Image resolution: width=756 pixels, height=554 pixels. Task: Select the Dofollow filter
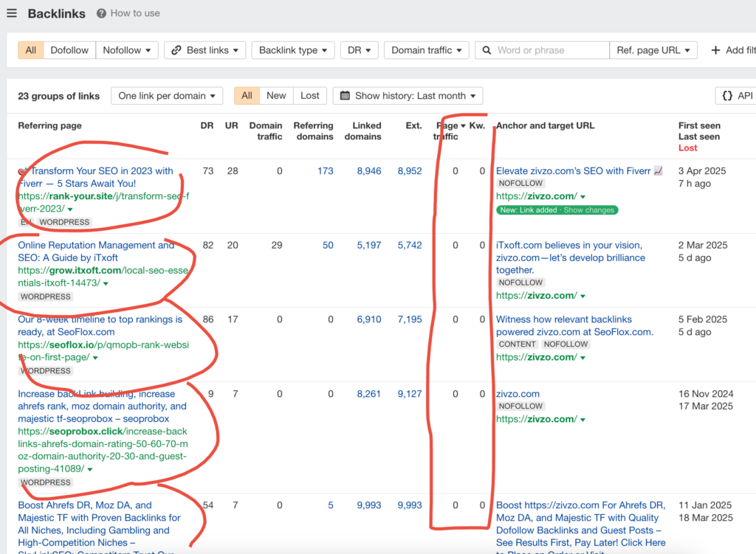pyautogui.click(x=69, y=50)
